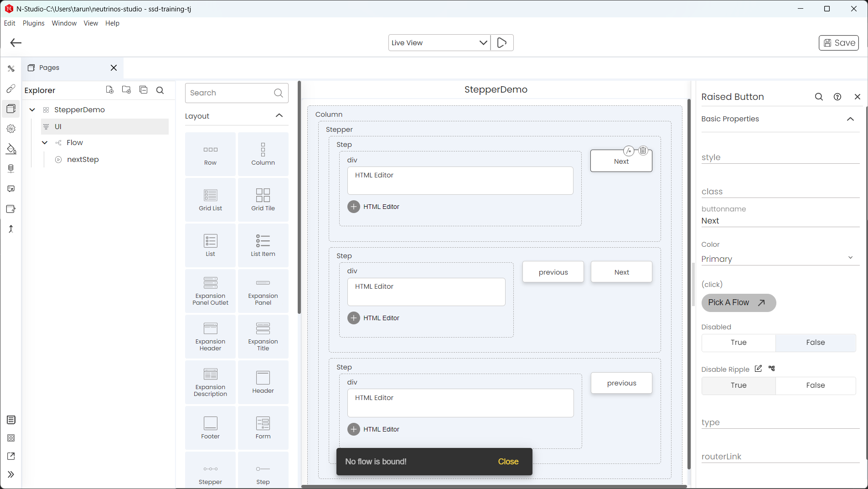The width and height of the screenshot is (868, 489).
Task: Set Disable Ripple to True
Action: 739,385
